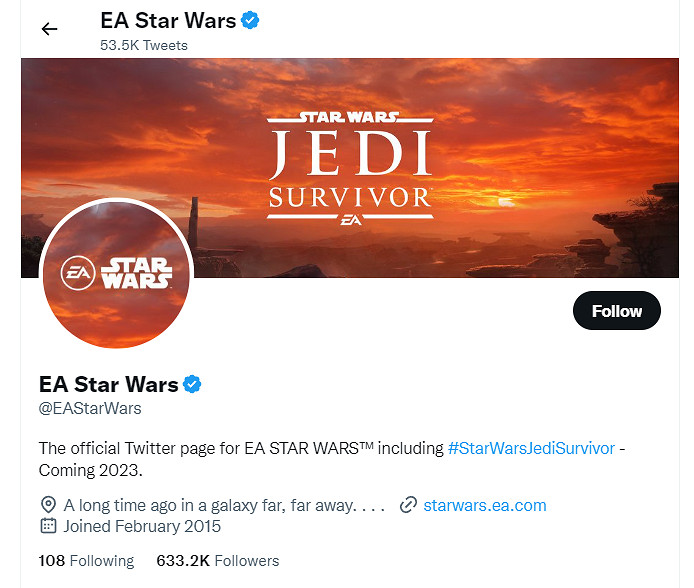Click the 53.5K Tweets count
This screenshot has width=694, height=588.
(x=144, y=45)
